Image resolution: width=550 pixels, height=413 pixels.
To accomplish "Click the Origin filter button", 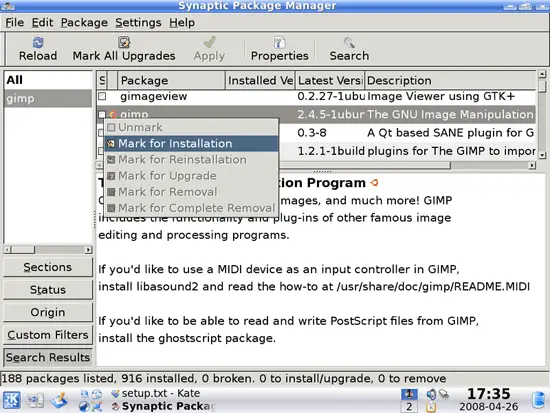I will click(x=48, y=312).
